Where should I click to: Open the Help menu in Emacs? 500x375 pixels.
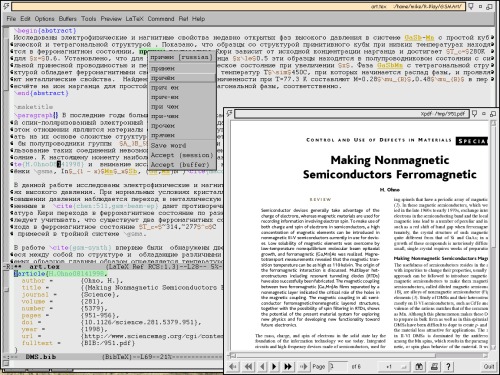(x=198, y=19)
